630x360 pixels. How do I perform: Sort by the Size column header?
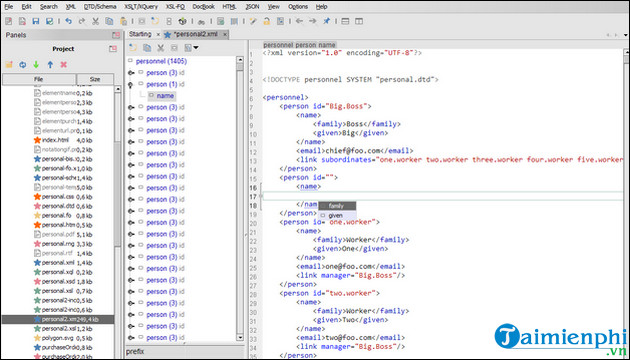click(95, 79)
